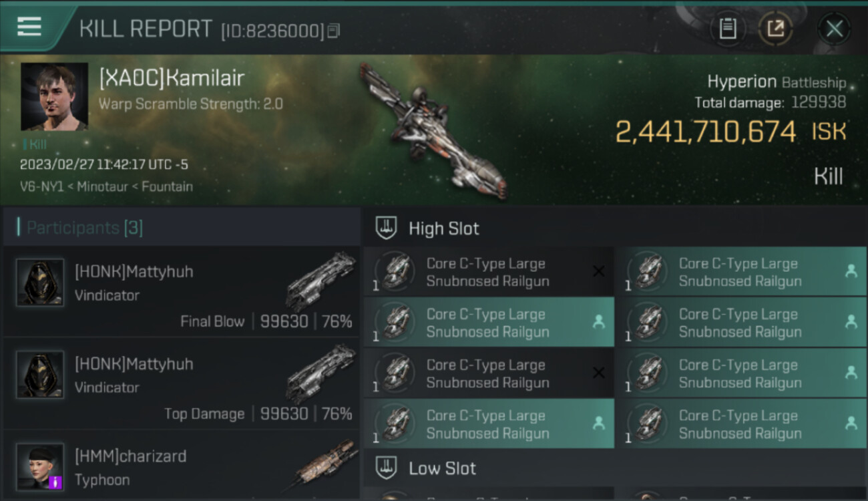Image resolution: width=868 pixels, height=501 pixels.
Task: Select the bottom-right Snubnosed Railgun item
Action: pos(740,424)
